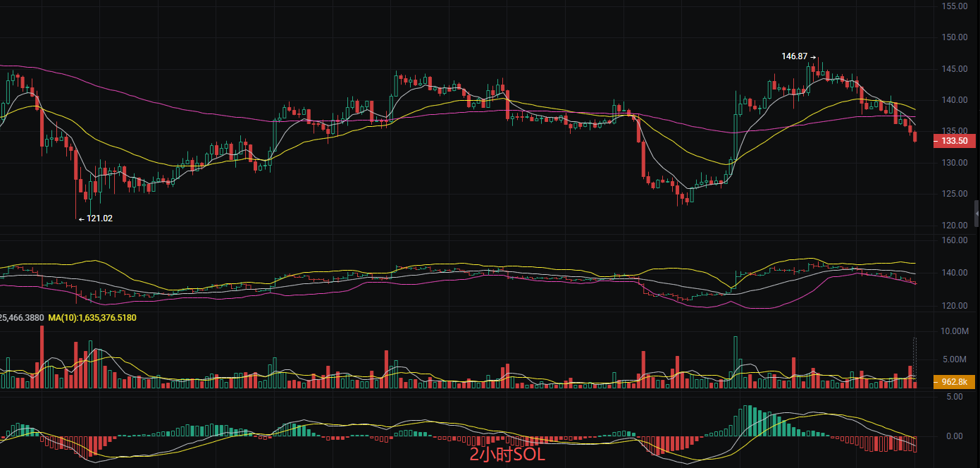Click the 0.00 label on MACD axis
The height and width of the screenshot is (468, 980).
coord(955,436)
